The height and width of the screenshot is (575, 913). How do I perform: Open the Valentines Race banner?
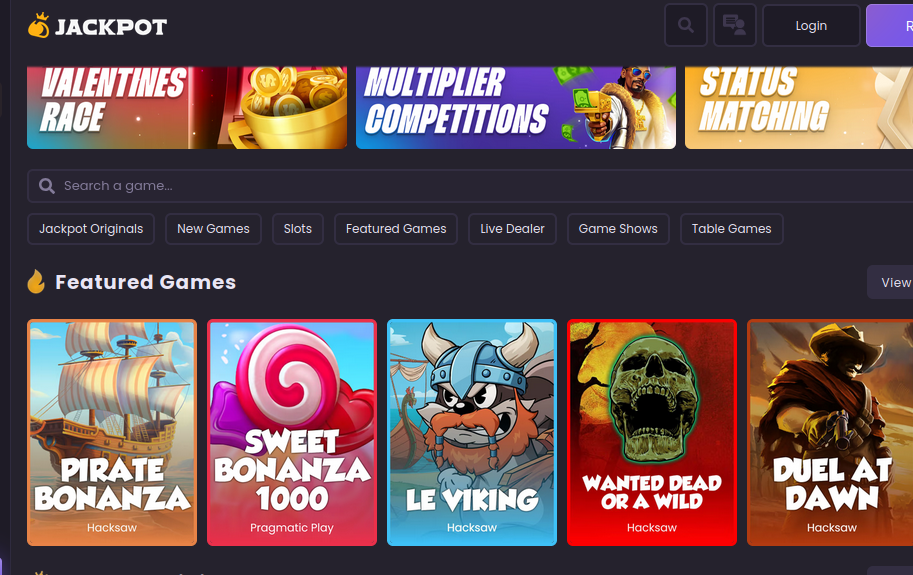(187, 108)
